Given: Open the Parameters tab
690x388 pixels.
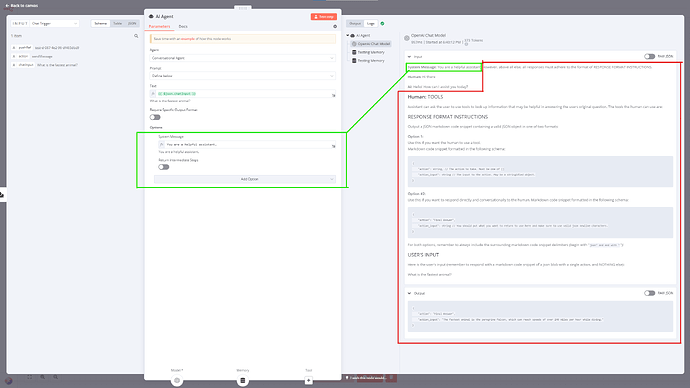Looking at the screenshot, I should (x=159, y=26).
